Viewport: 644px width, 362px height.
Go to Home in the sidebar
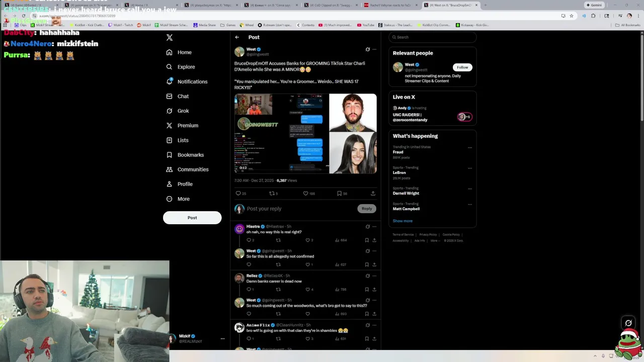point(179,52)
